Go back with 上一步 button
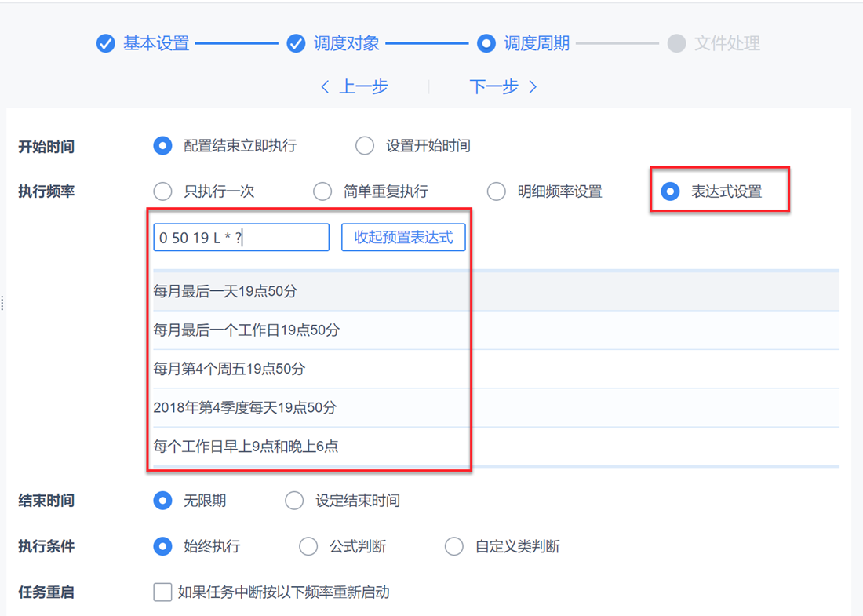The image size is (863, 616). [355, 87]
